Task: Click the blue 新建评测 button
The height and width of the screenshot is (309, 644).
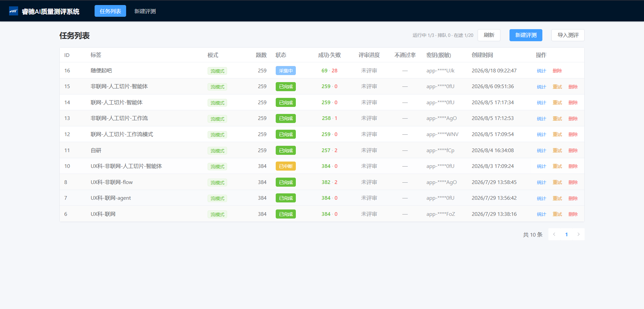Action: [526, 35]
